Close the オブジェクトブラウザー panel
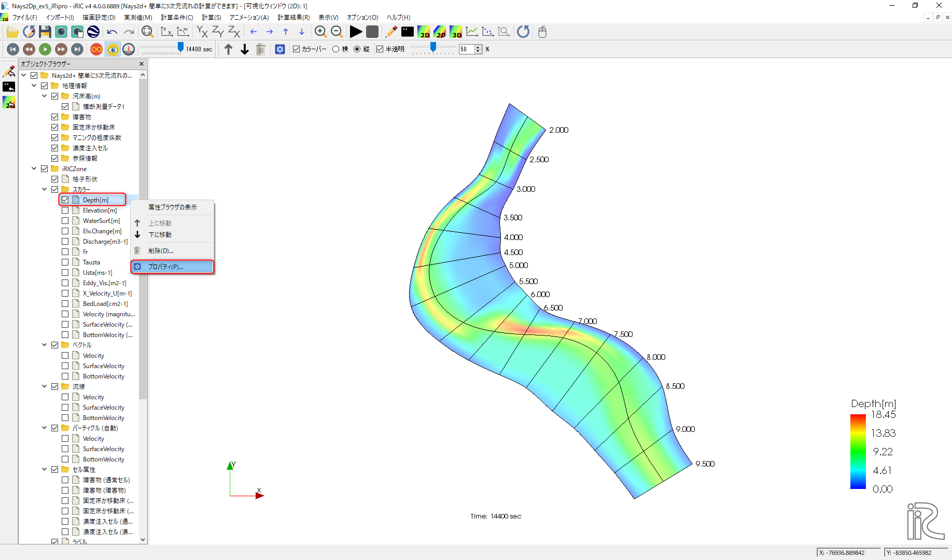Screen dimensions: 952x560 click(x=142, y=64)
